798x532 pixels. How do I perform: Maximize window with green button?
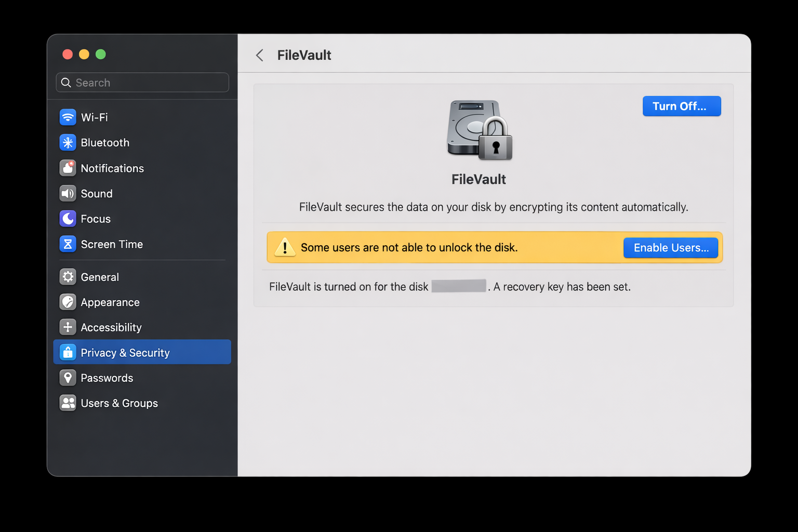tap(101, 54)
